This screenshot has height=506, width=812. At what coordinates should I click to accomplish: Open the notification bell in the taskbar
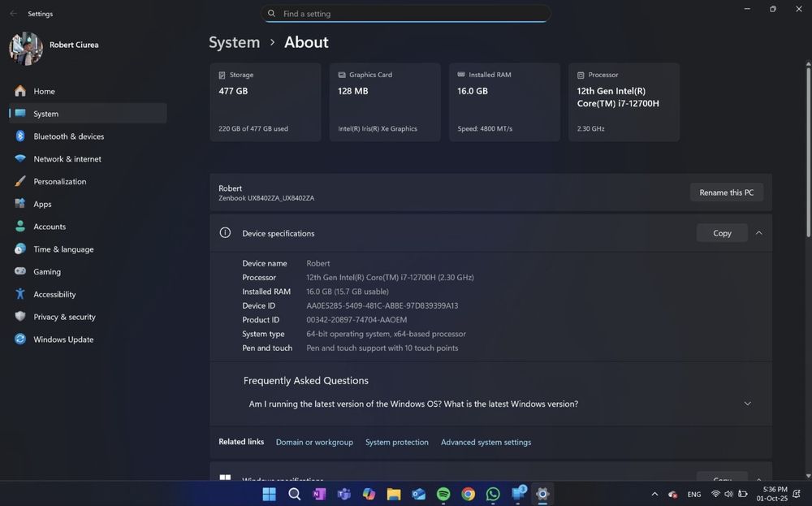797,494
